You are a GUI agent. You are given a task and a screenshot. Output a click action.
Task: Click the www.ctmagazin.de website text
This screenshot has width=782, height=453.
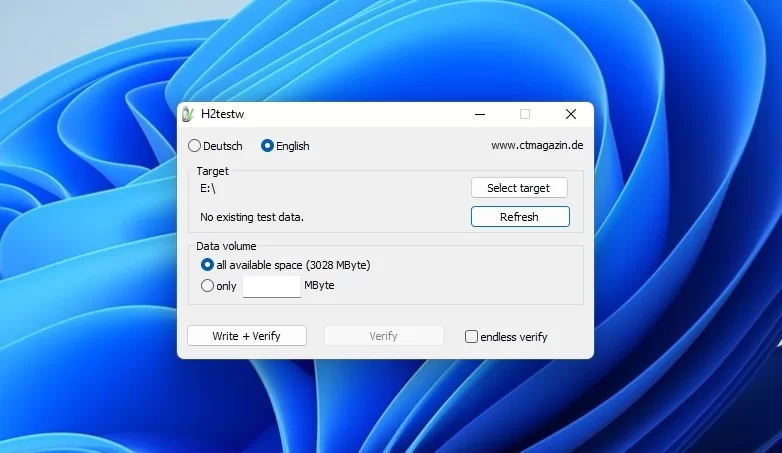536,146
